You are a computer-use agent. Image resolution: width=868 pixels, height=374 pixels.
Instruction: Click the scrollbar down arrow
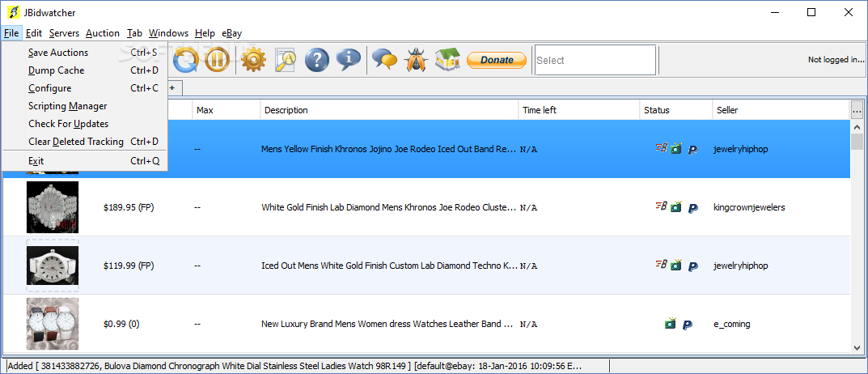[857, 347]
